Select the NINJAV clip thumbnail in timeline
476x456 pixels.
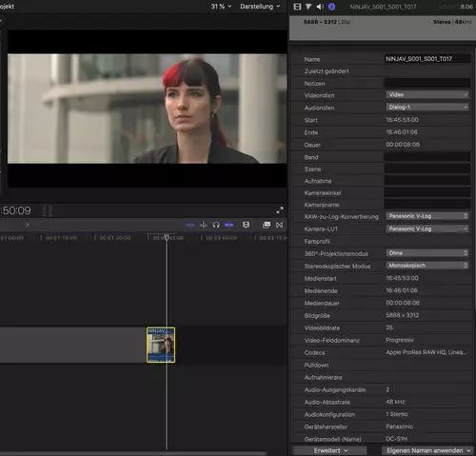(x=161, y=345)
